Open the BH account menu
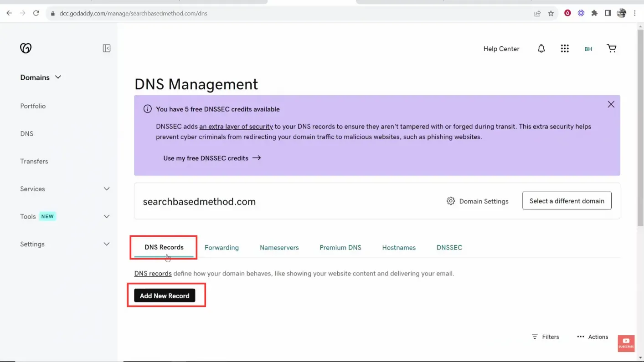Viewport: 644px width, 362px height. pos(588,49)
